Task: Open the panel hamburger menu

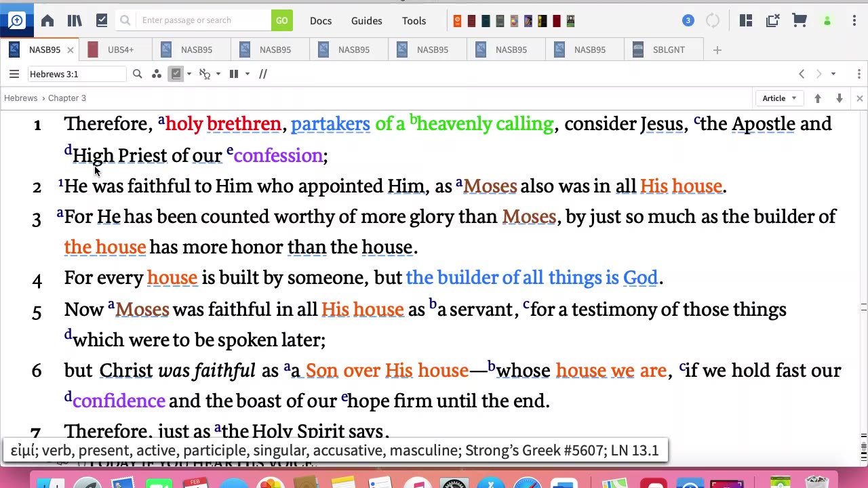Action: [x=14, y=74]
